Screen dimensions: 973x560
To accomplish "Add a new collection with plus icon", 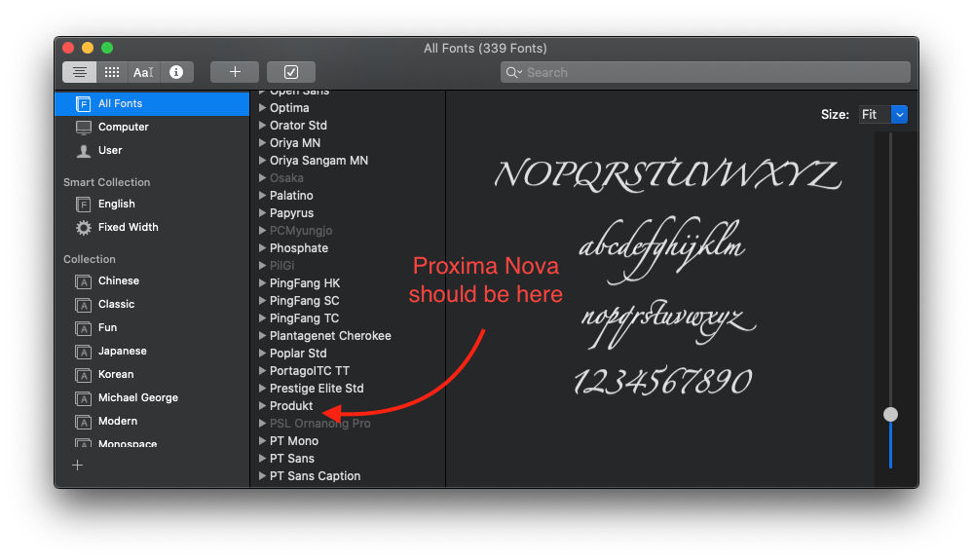I will [x=78, y=466].
